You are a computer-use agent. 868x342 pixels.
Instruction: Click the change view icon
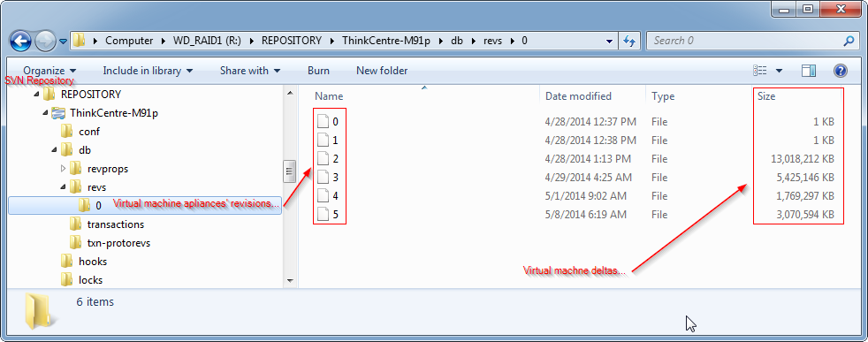(x=760, y=71)
